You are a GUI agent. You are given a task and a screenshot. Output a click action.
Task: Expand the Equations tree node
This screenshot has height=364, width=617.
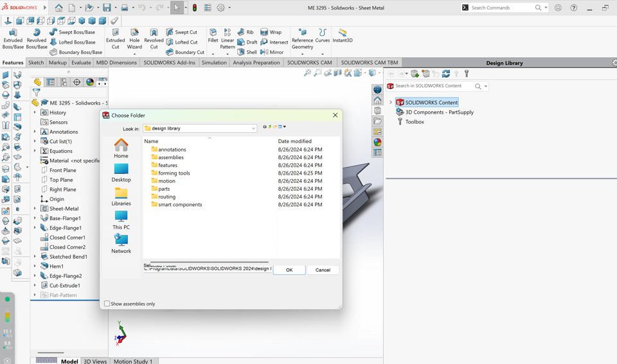tap(35, 151)
